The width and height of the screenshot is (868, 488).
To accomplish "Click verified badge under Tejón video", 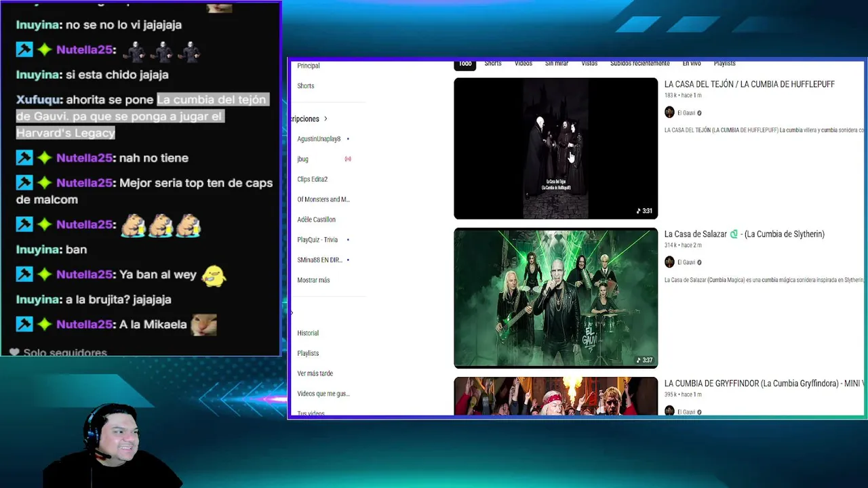I will pyautogui.click(x=699, y=113).
